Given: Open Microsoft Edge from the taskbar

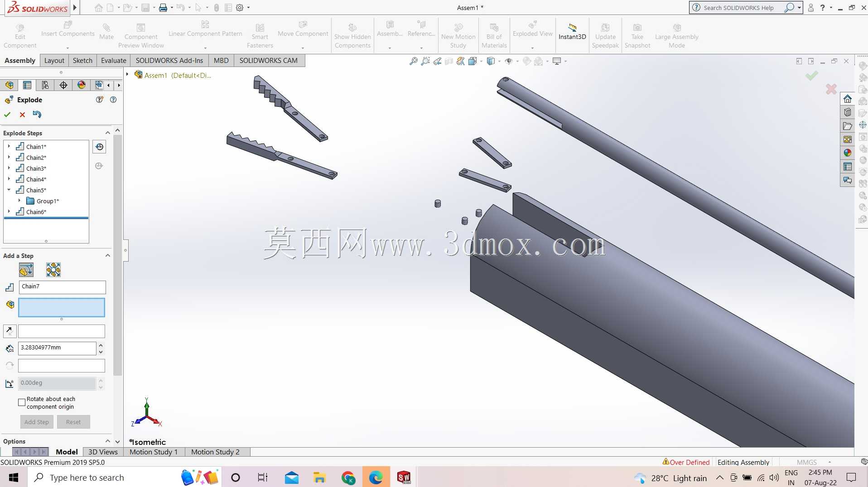Looking at the screenshot, I should (376, 477).
